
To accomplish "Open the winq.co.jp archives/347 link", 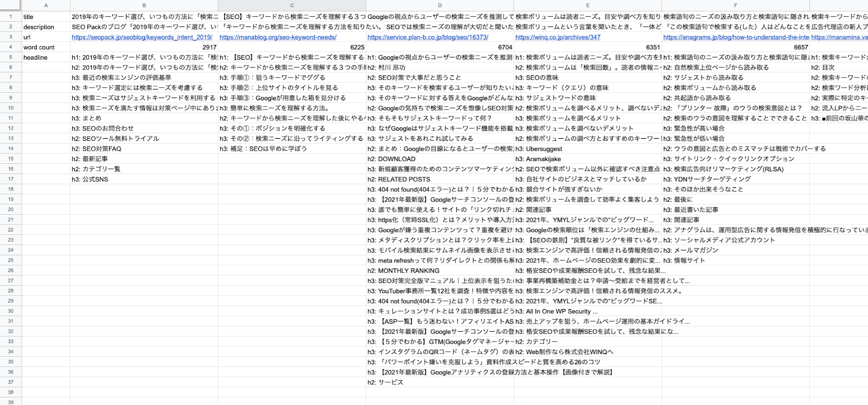I will 558,37.
